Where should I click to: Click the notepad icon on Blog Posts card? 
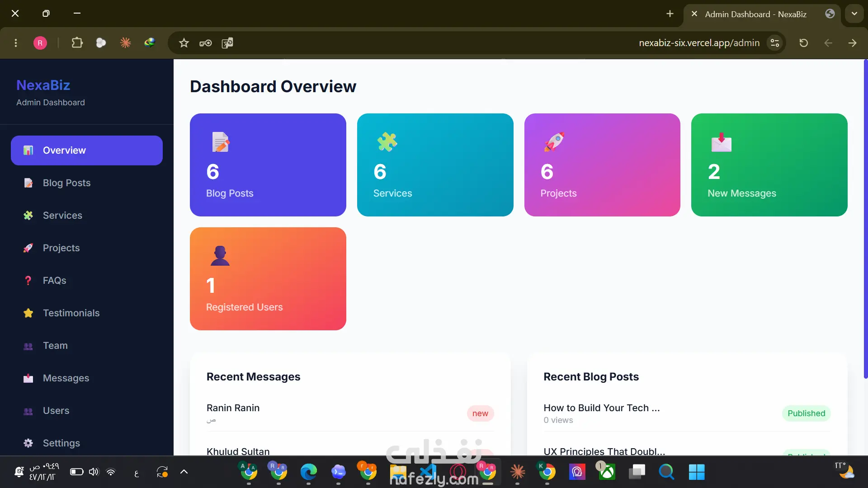click(221, 142)
